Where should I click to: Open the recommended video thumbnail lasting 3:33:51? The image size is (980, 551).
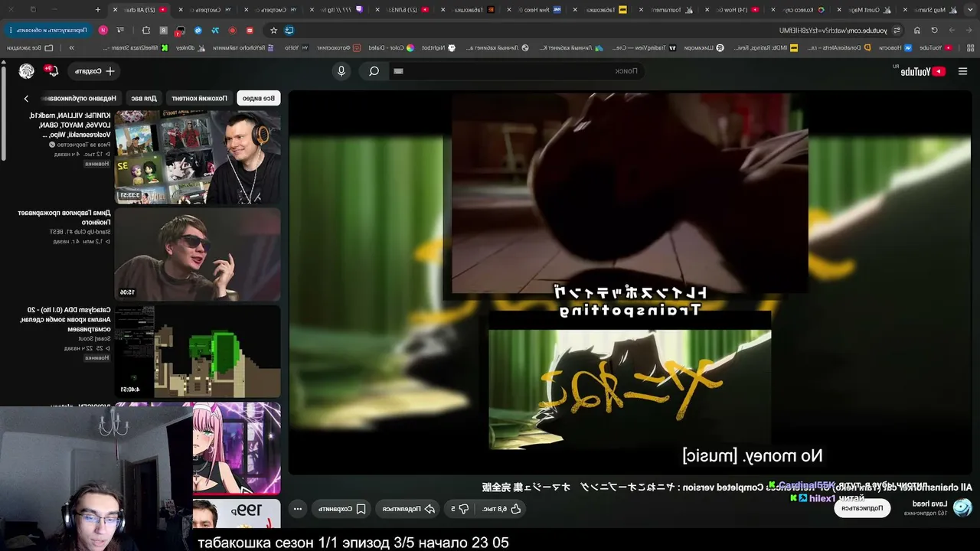tap(198, 157)
